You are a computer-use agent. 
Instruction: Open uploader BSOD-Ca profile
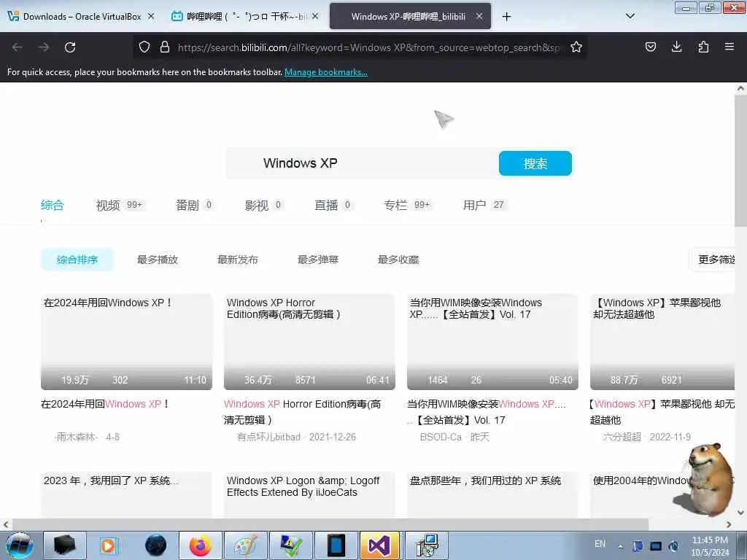pos(441,437)
